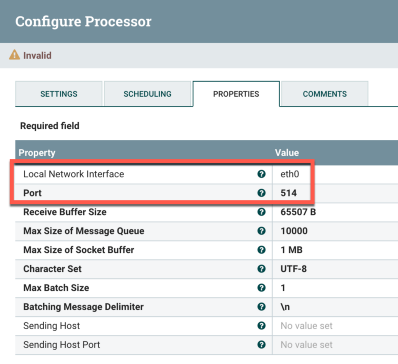The height and width of the screenshot is (364, 398).
Task: Edit the 65507 B buffer size value
Action: coord(298,212)
